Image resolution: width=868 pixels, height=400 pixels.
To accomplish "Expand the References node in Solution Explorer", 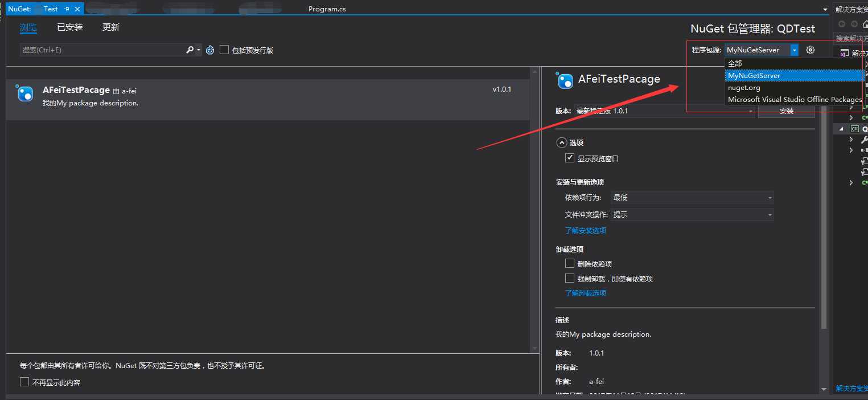I will pyautogui.click(x=851, y=150).
